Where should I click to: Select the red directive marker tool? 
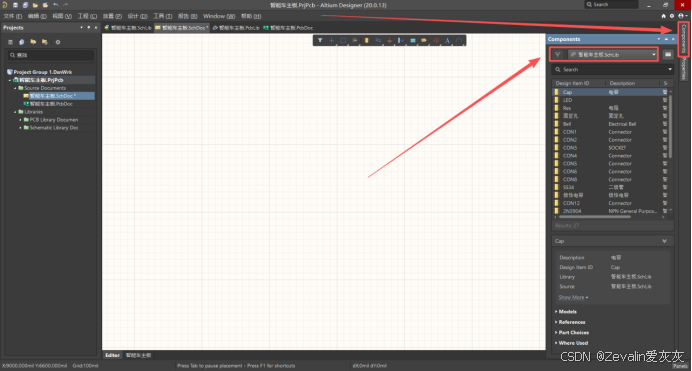[436, 41]
